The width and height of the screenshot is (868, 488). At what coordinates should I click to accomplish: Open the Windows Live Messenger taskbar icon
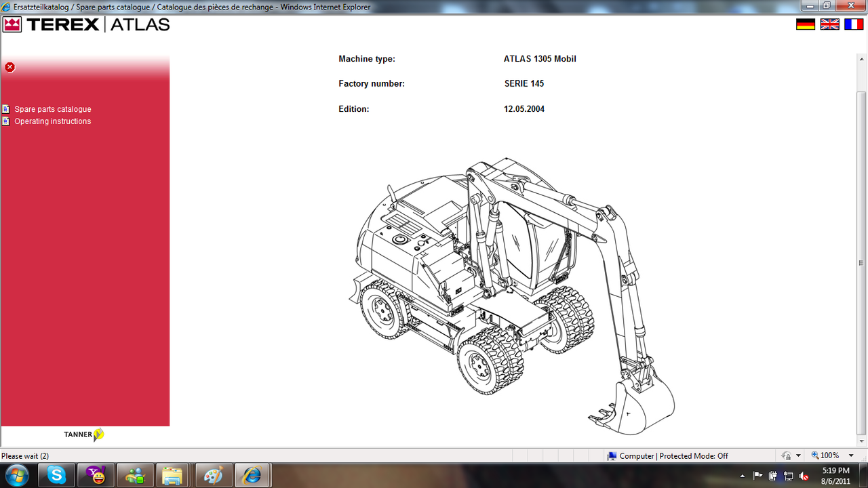(x=135, y=476)
